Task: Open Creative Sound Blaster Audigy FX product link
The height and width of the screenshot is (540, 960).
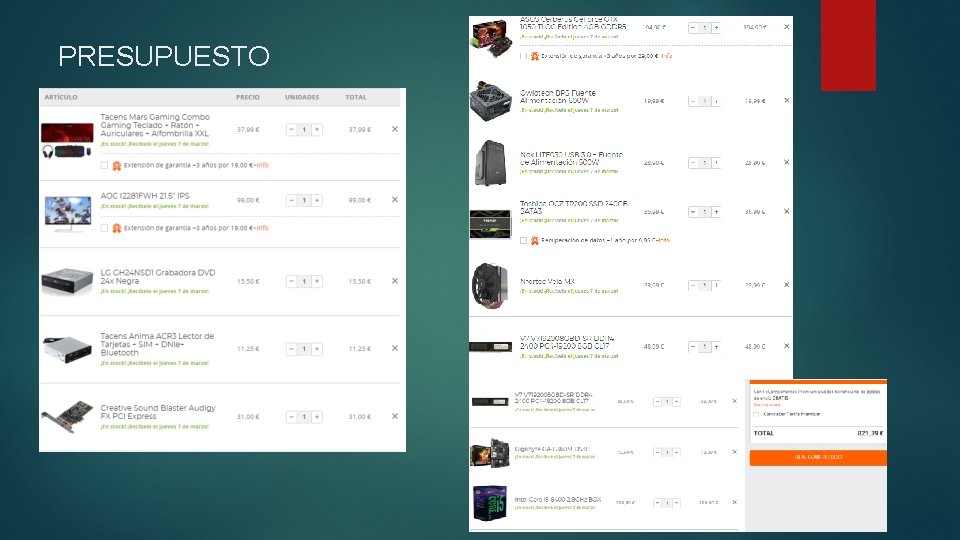Action: (x=158, y=412)
